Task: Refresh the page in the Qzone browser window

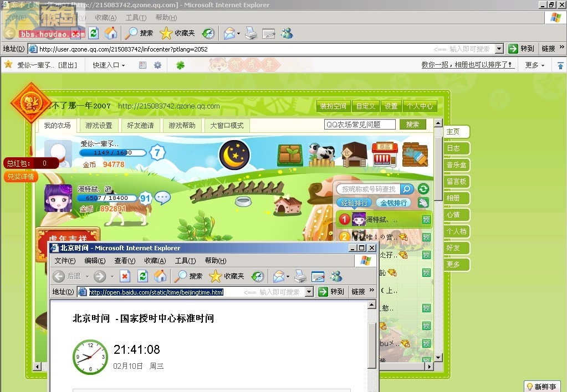Action: point(94,33)
